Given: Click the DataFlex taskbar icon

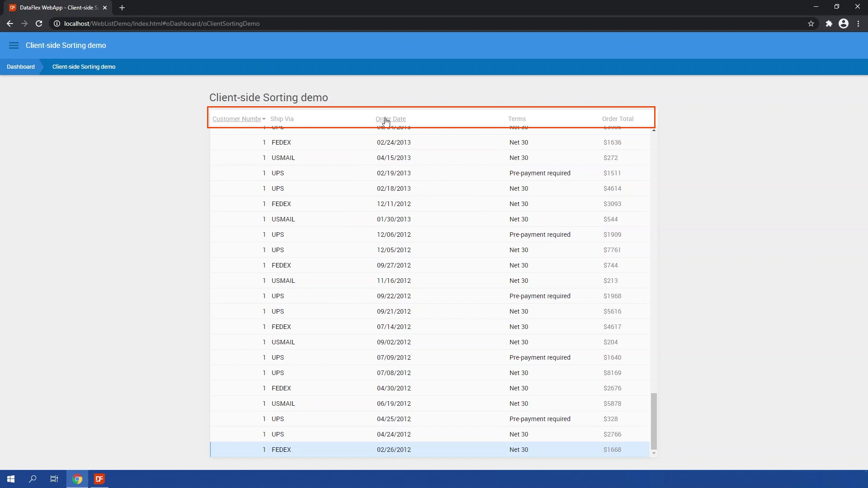Looking at the screenshot, I should 99,479.
